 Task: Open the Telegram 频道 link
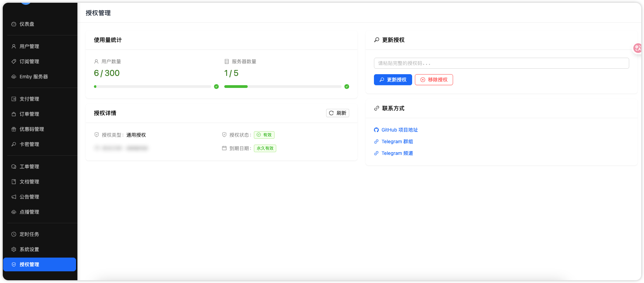coord(397,153)
